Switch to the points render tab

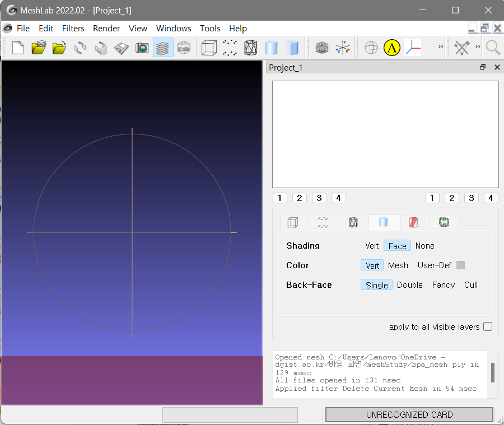point(323,222)
